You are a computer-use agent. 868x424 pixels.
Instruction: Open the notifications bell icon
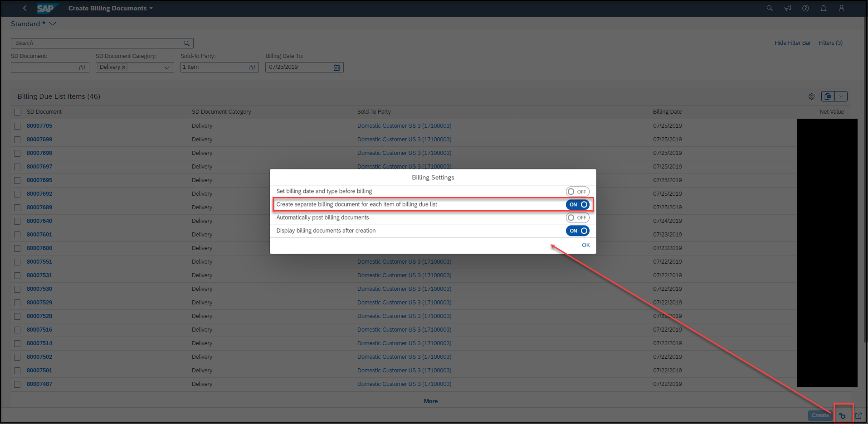(824, 8)
